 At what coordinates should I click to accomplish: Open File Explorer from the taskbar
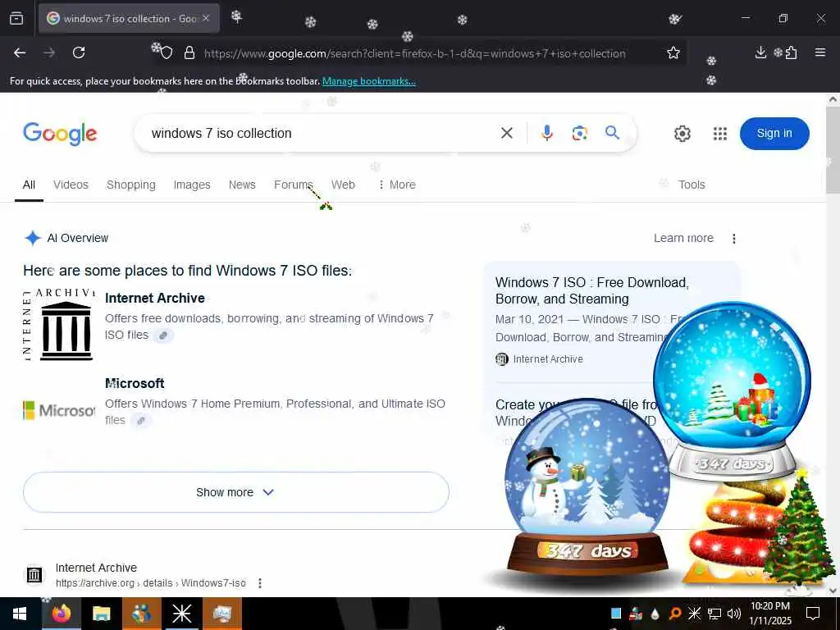101,614
